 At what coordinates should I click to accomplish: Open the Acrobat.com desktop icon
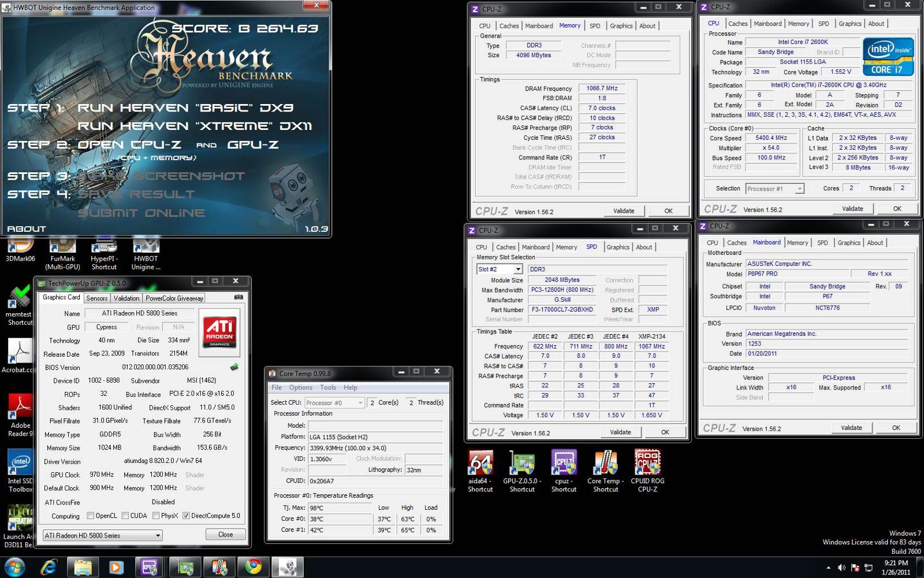point(18,355)
